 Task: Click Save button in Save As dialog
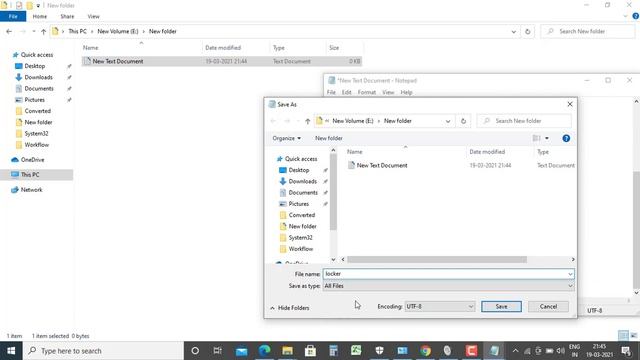tap(501, 307)
